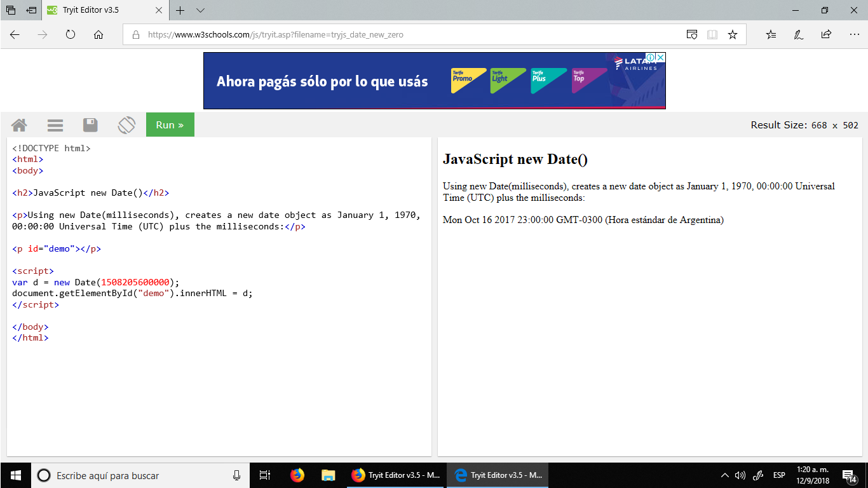The width and height of the screenshot is (868, 488).
Task: Open File Explorer from the taskbar
Action: coord(328,475)
